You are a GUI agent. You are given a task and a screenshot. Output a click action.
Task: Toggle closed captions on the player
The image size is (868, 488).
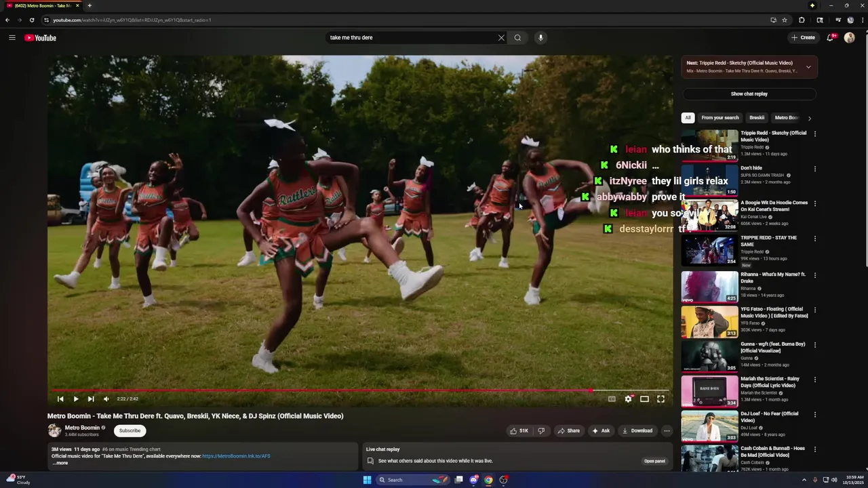click(x=612, y=399)
